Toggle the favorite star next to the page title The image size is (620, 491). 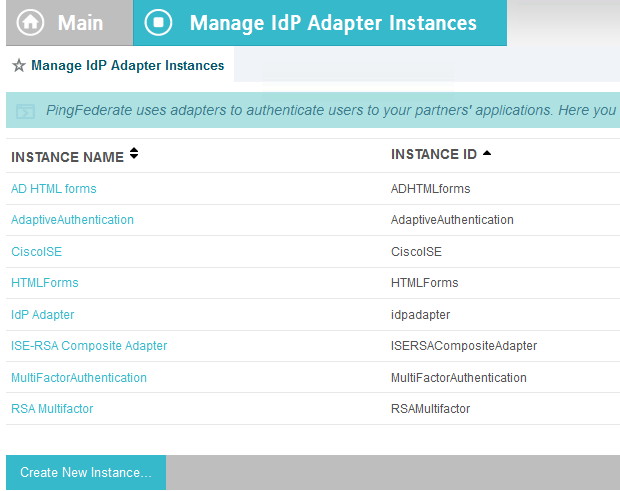click(19, 66)
